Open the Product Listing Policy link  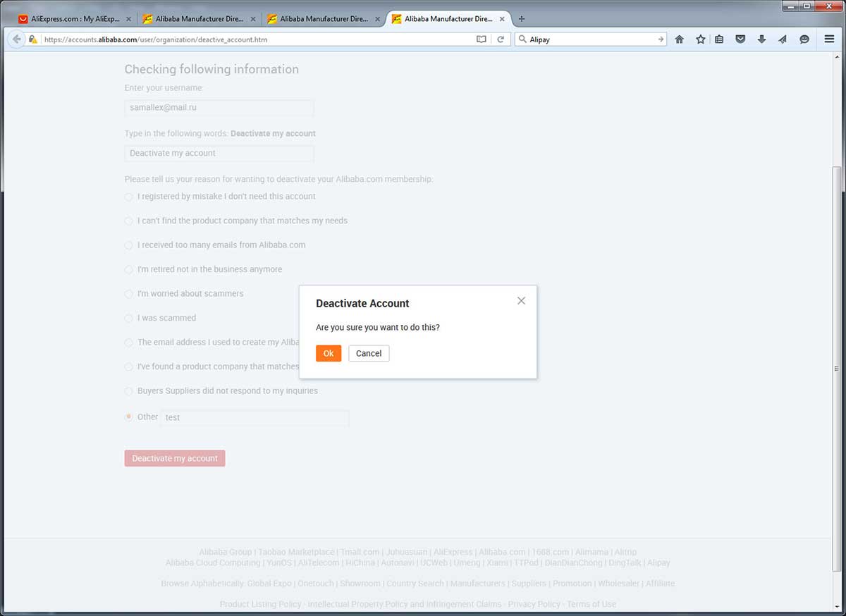click(260, 604)
